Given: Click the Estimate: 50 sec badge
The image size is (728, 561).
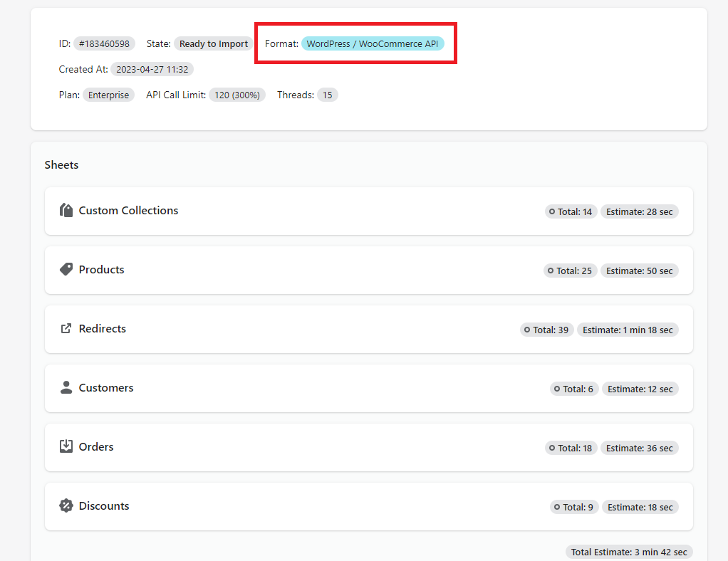Looking at the screenshot, I should [640, 271].
